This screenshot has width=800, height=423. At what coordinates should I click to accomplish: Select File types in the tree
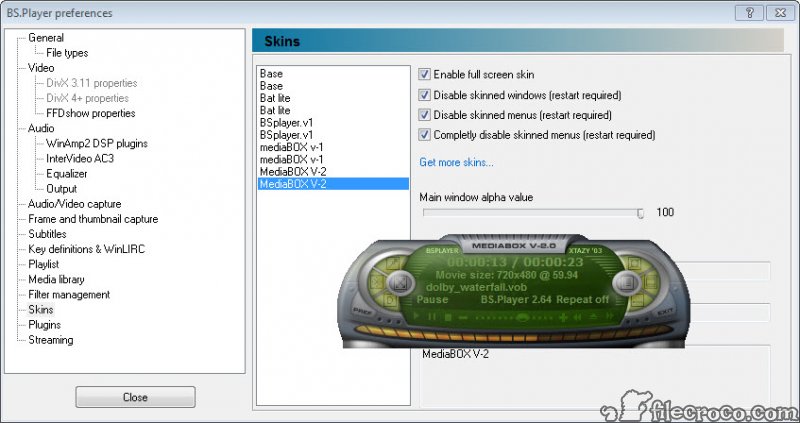tap(67, 53)
